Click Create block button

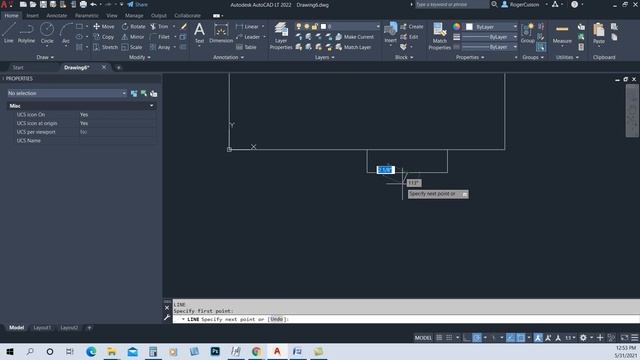411,27
